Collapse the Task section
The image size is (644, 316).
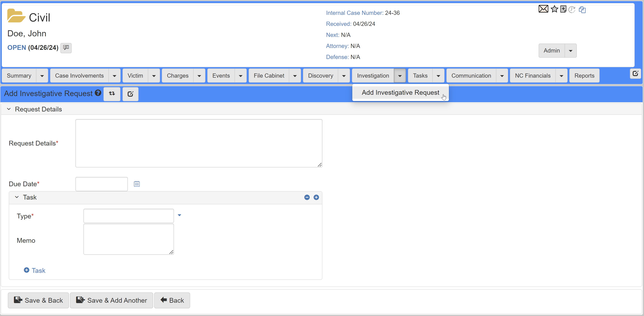[17, 197]
